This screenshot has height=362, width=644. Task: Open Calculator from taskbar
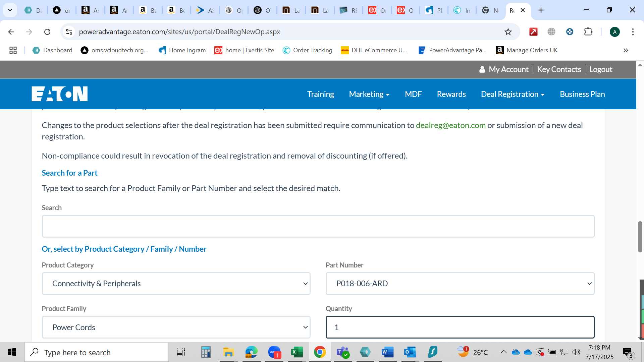tap(206, 352)
